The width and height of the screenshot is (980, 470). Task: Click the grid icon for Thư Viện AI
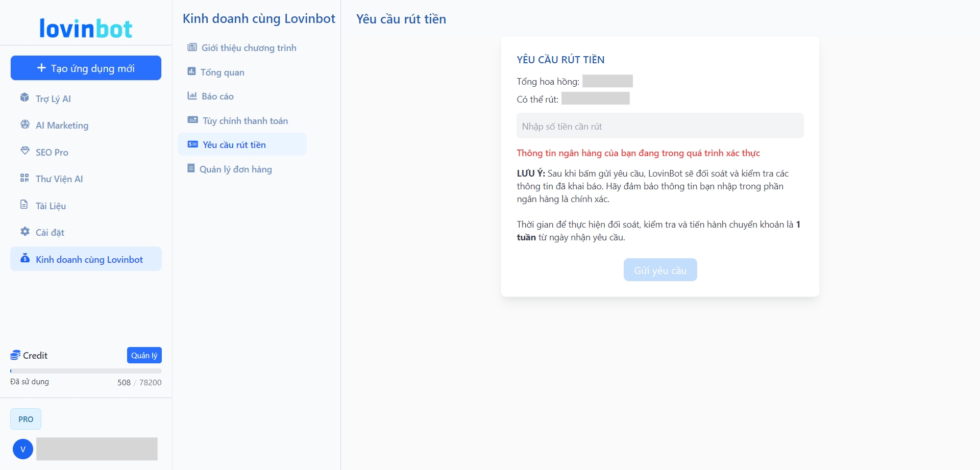pyautogui.click(x=24, y=178)
